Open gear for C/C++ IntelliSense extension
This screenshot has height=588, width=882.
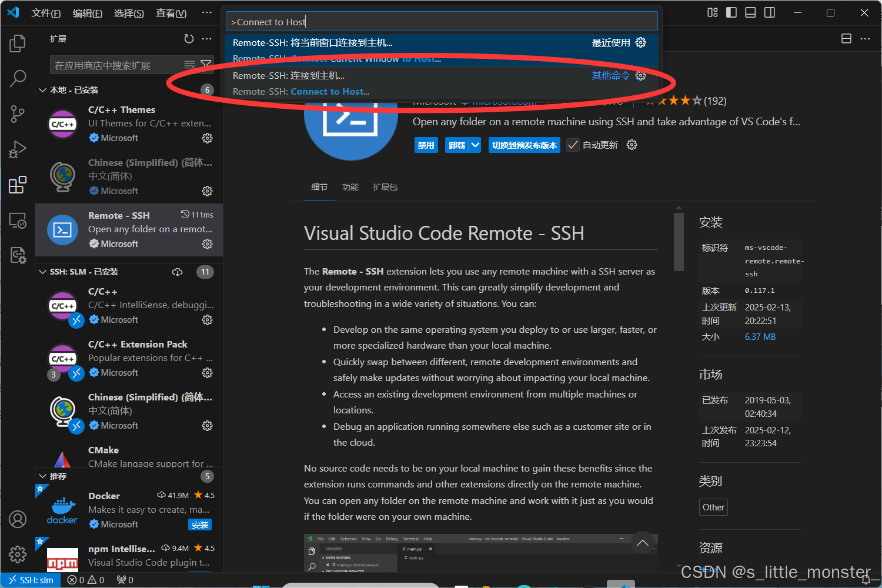(x=208, y=320)
